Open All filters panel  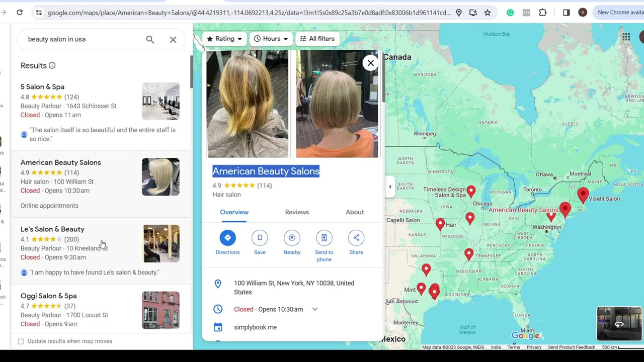coord(317,39)
